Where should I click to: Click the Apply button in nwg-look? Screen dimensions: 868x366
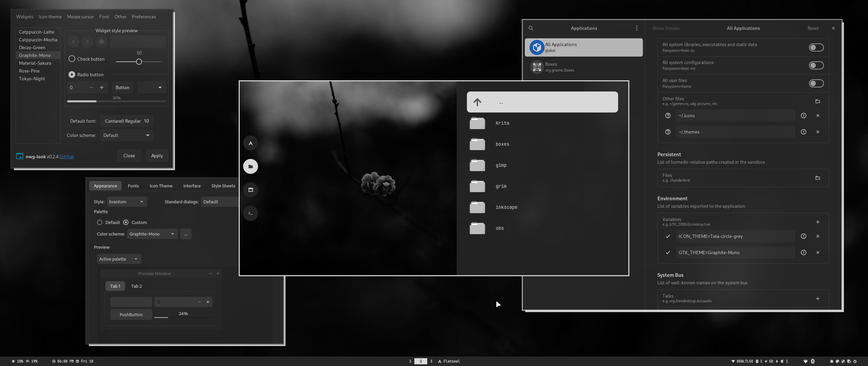point(157,155)
